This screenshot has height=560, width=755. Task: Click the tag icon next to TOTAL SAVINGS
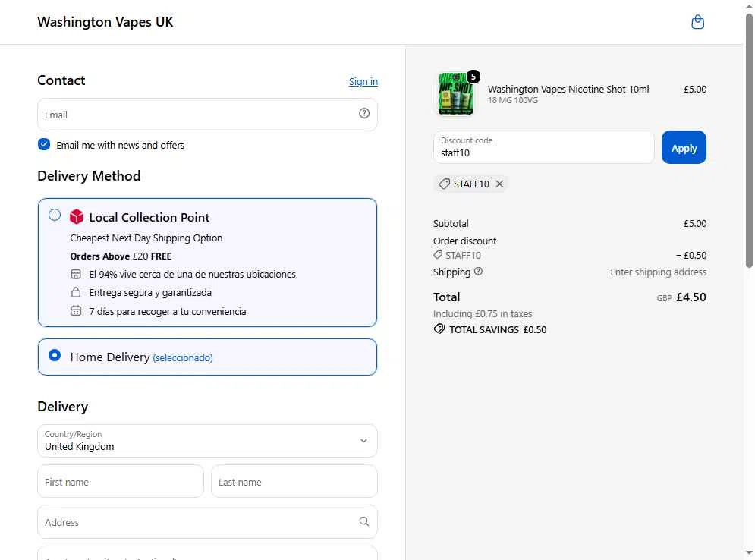pyautogui.click(x=439, y=329)
